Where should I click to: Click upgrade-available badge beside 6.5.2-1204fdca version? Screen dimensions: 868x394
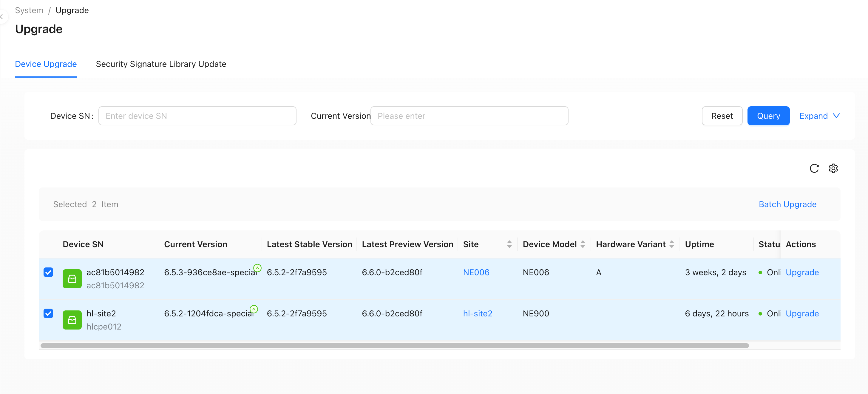pyautogui.click(x=254, y=309)
